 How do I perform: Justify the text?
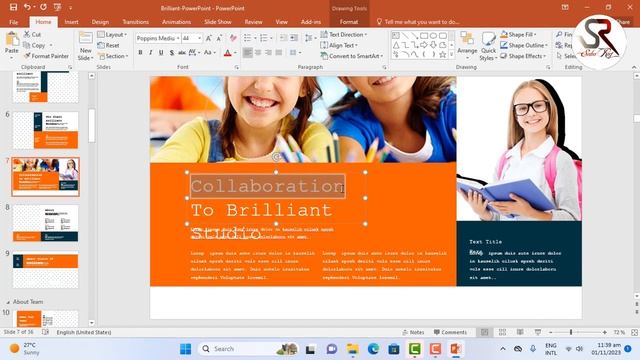click(279, 53)
